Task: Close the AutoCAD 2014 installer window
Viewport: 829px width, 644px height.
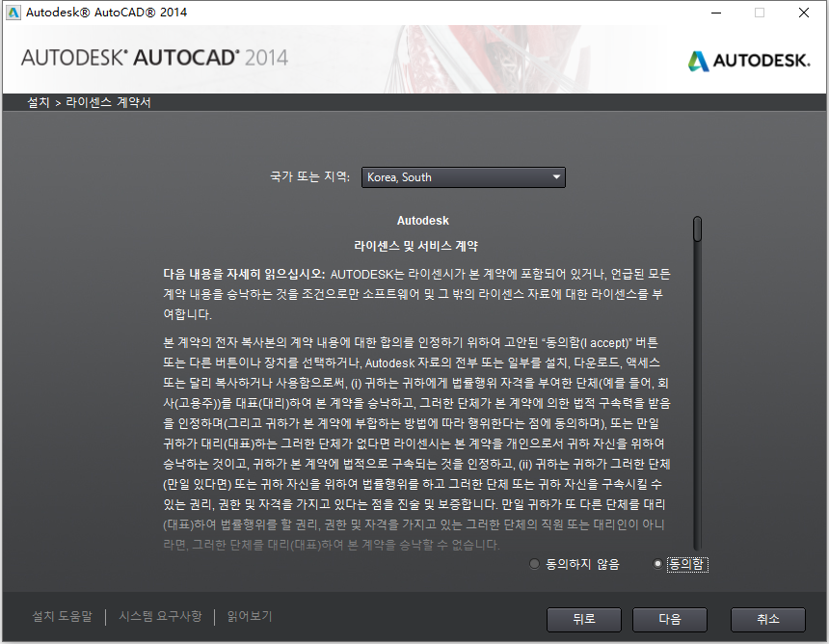Action: click(804, 13)
